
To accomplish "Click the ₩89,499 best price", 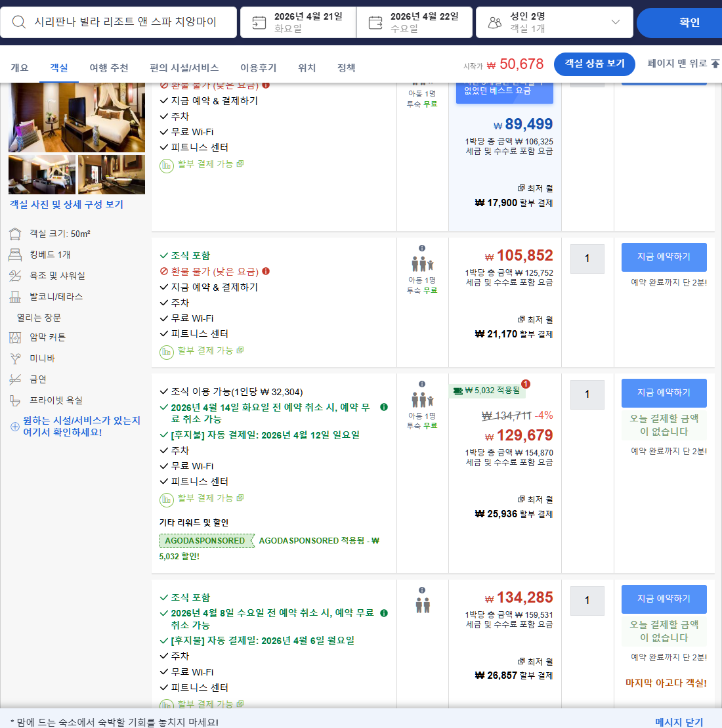I will [x=523, y=124].
